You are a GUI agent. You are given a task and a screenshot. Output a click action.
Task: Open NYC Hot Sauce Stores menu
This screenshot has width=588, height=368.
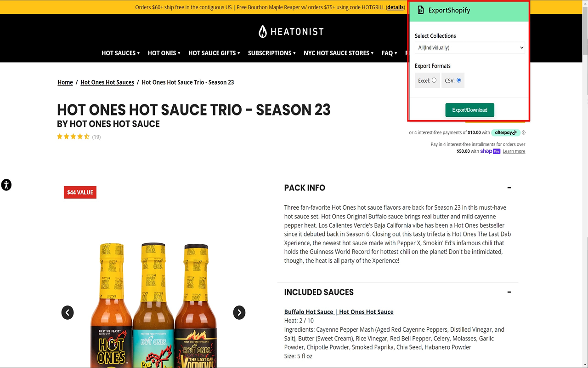tap(339, 53)
